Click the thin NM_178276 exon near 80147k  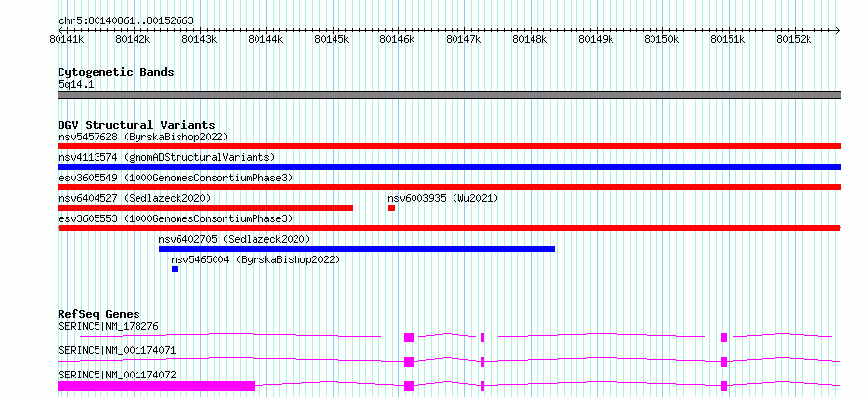(482, 337)
